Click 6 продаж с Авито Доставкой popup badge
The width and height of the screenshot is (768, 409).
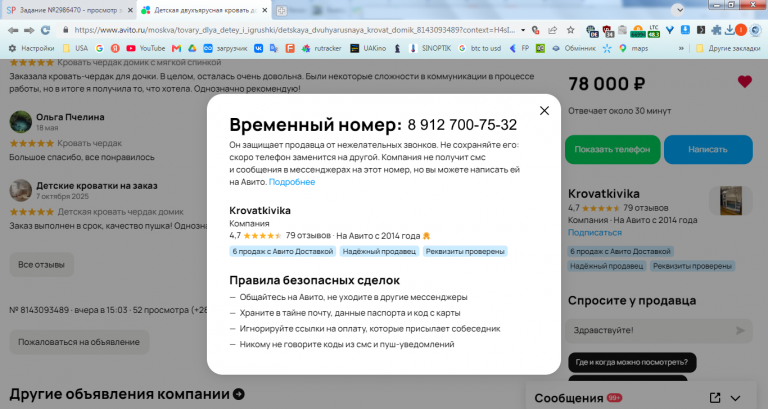tap(283, 251)
